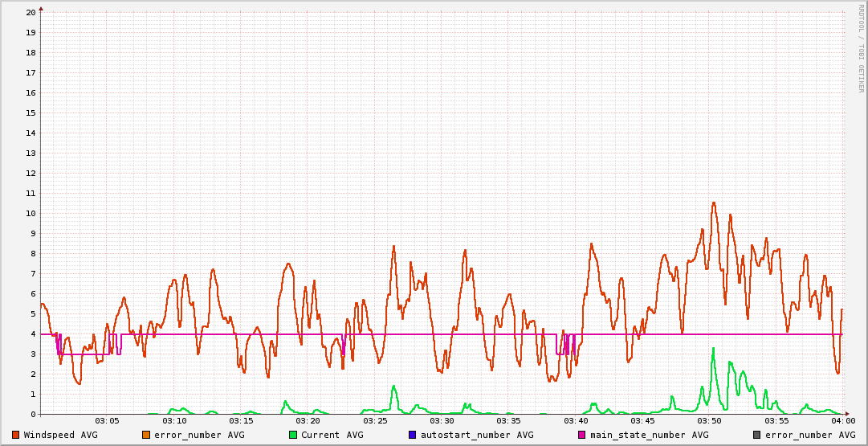Click the highest Windspeed peak above 10
The width and height of the screenshot is (868, 446).
pyautogui.click(x=713, y=203)
